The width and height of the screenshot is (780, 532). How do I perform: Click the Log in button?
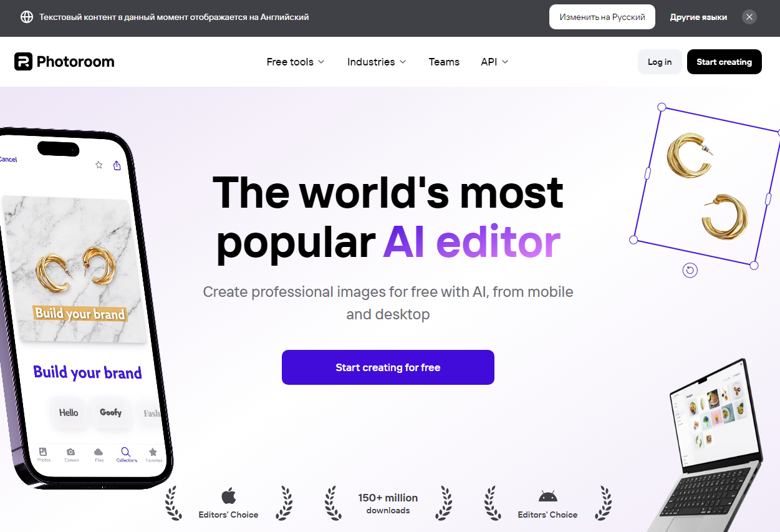coord(660,62)
